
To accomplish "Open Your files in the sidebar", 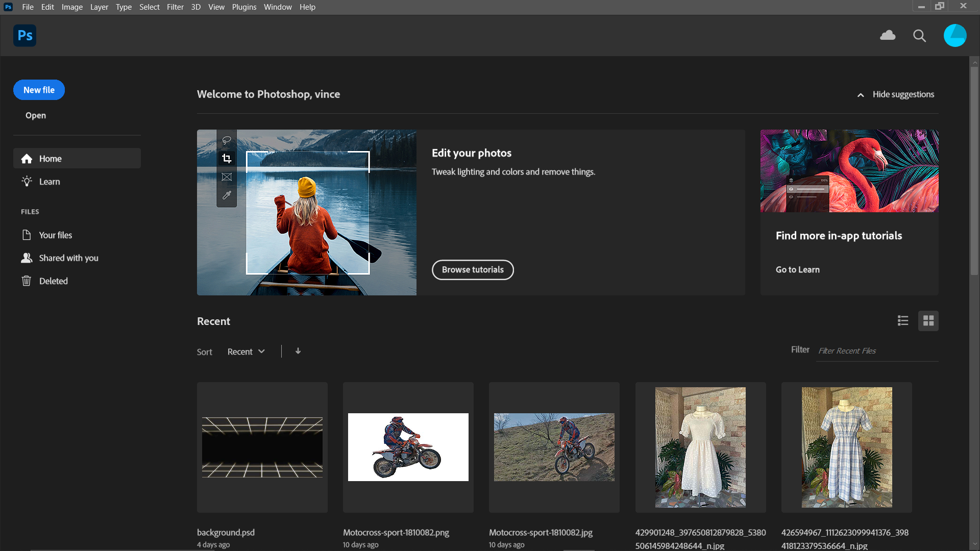I will pyautogui.click(x=56, y=235).
